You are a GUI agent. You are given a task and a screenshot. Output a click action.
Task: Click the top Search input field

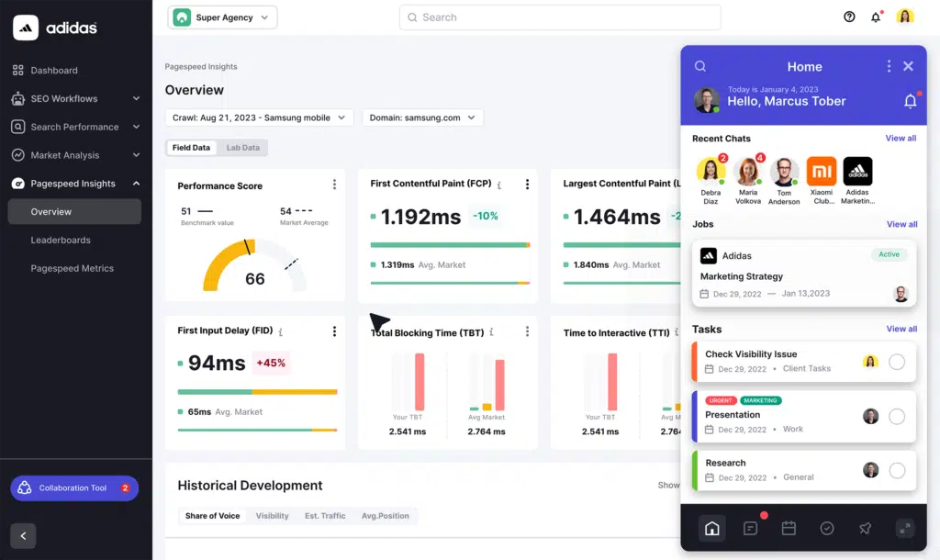click(x=559, y=17)
